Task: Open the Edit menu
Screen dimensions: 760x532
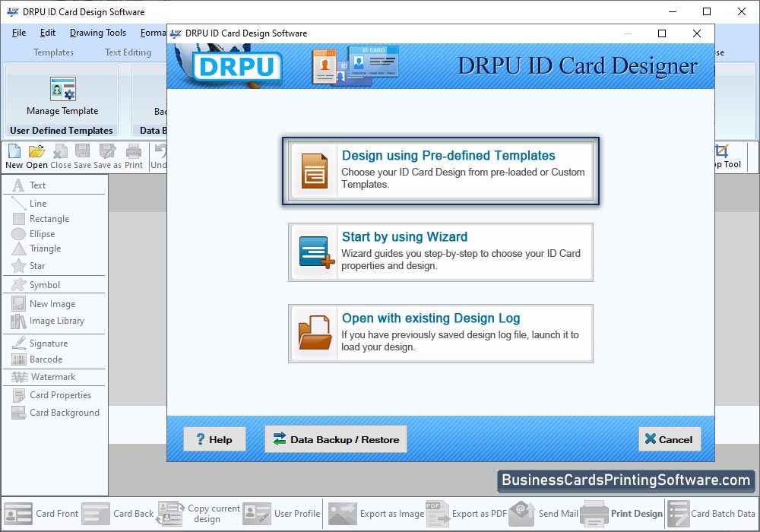Action: 47,33
